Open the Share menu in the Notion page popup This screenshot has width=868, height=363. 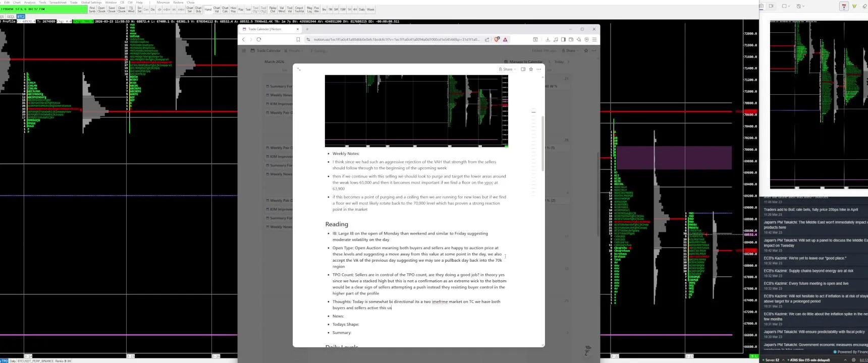coord(507,69)
